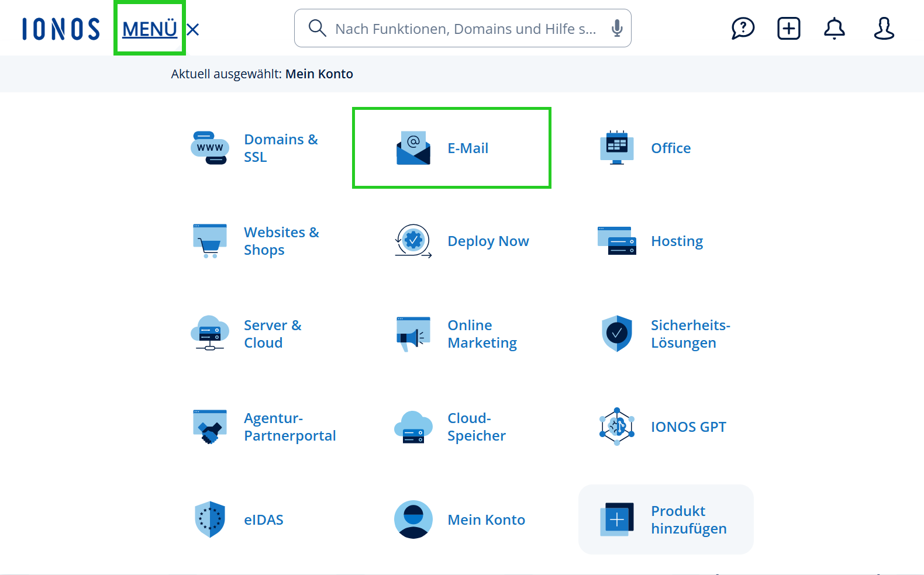Click the Websites & Shops cart icon
Screen dimensions: 924x575
tap(210, 241)
